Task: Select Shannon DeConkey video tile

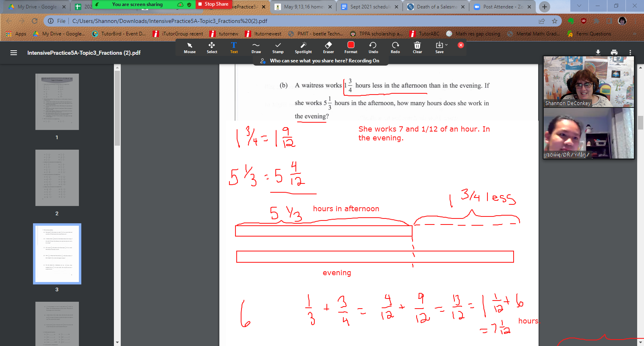Action: 589,82
